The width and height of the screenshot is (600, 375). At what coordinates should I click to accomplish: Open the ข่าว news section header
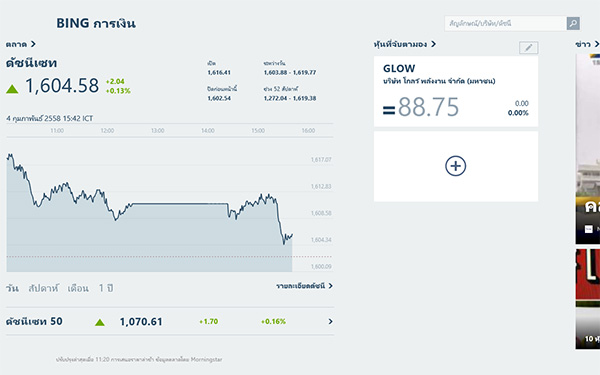click(x=587, y=44)
